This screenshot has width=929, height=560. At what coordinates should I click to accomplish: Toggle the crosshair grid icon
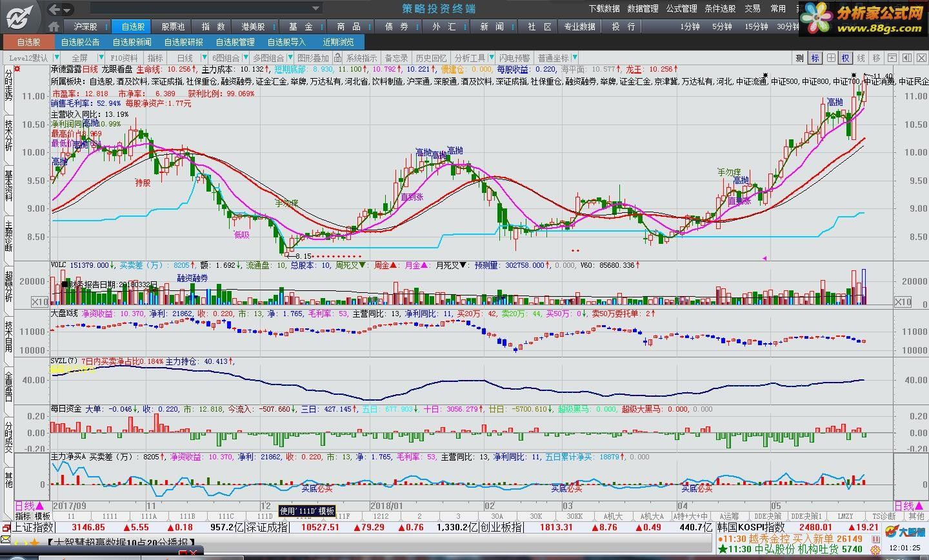coord(831,58)
